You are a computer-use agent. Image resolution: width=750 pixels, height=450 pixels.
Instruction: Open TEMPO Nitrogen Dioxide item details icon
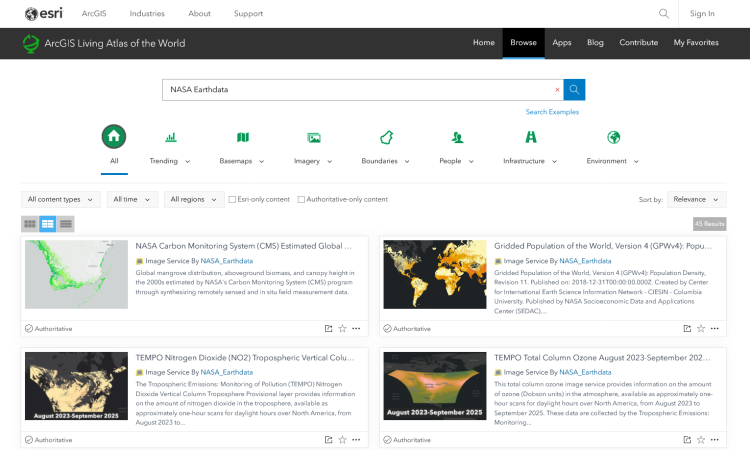pyautogui.click(x=328, y=439)
